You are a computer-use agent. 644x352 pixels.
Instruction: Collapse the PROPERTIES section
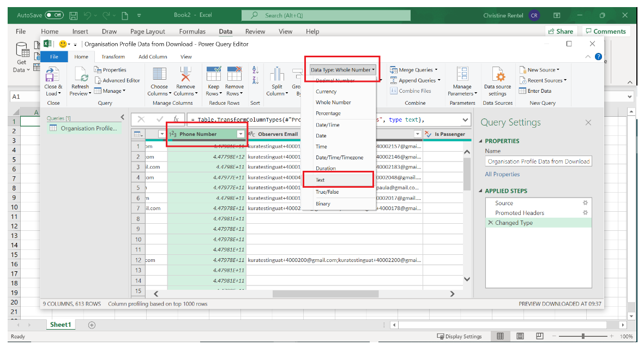click(x=481, y=141)
